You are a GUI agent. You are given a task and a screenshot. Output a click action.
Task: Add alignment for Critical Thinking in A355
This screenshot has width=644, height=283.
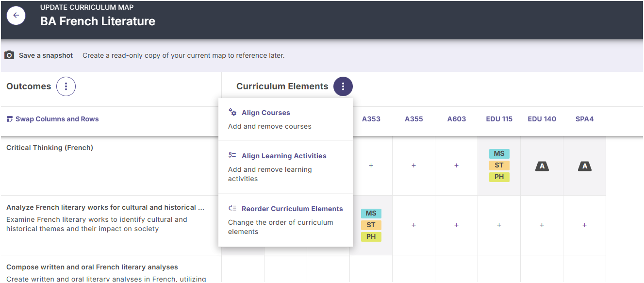pyautogui.click(x=414, y=166)
